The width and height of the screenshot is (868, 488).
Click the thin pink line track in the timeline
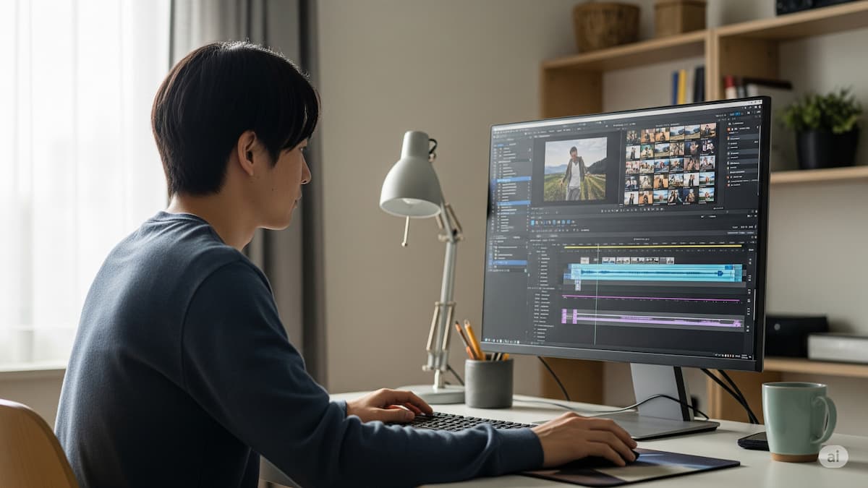pos(651,298)
